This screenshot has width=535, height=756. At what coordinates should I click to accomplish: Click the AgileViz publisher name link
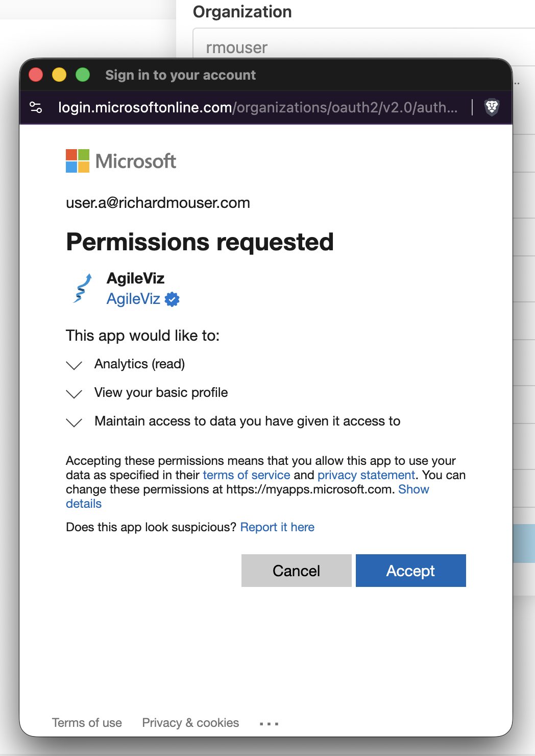(133, 299)
